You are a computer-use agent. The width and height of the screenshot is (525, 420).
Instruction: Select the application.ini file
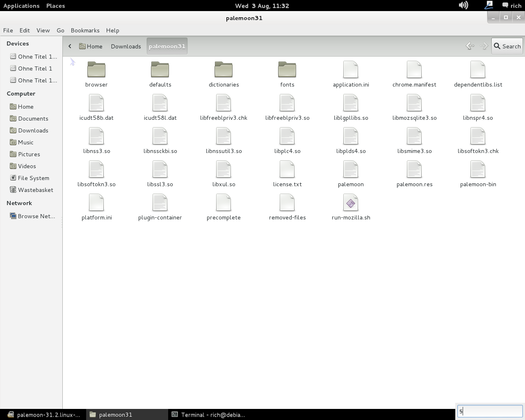pos(351,74)
